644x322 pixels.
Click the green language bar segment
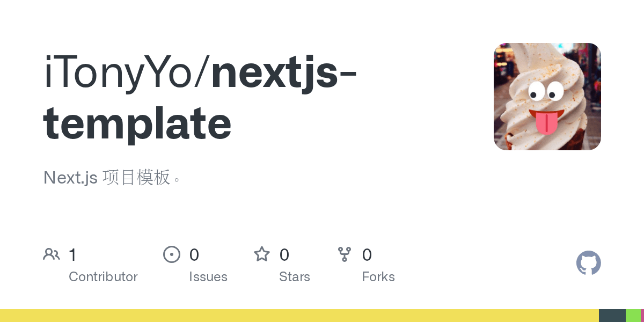click(633, 316)
